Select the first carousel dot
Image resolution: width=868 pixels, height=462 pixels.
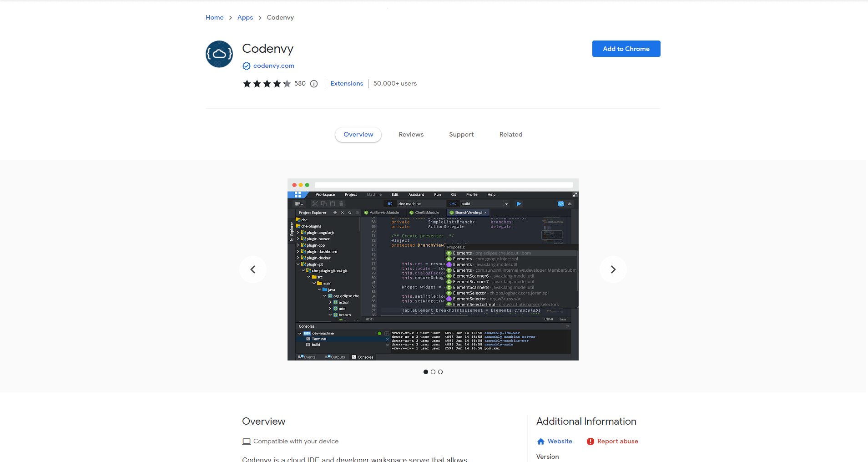(426, 372)
